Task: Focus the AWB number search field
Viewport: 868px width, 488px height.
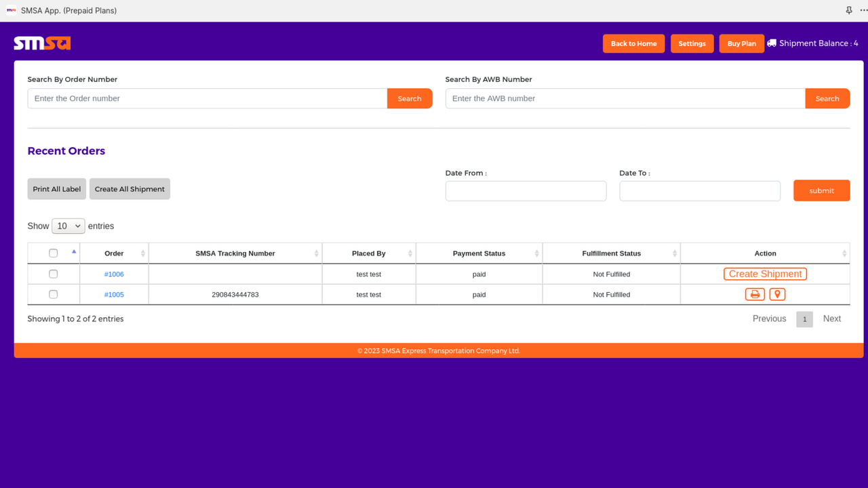Action: [625, 98]
